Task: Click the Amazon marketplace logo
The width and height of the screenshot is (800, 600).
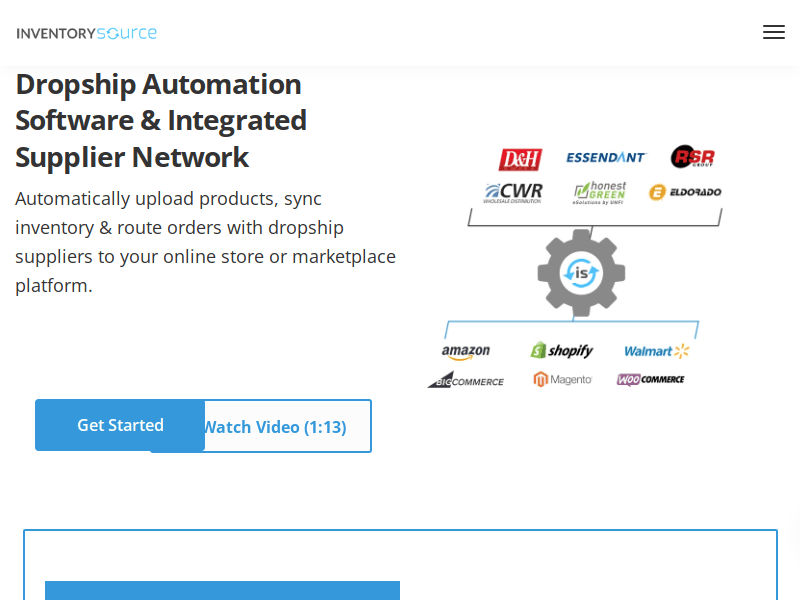Action: tap(466, 351)
